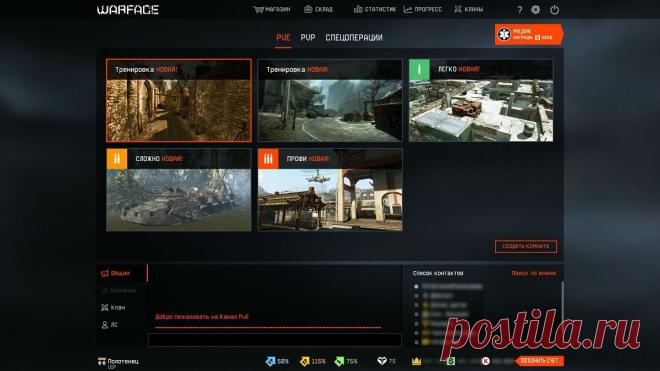
Task: Open settings gear icon in header
Action: (535, 9)
